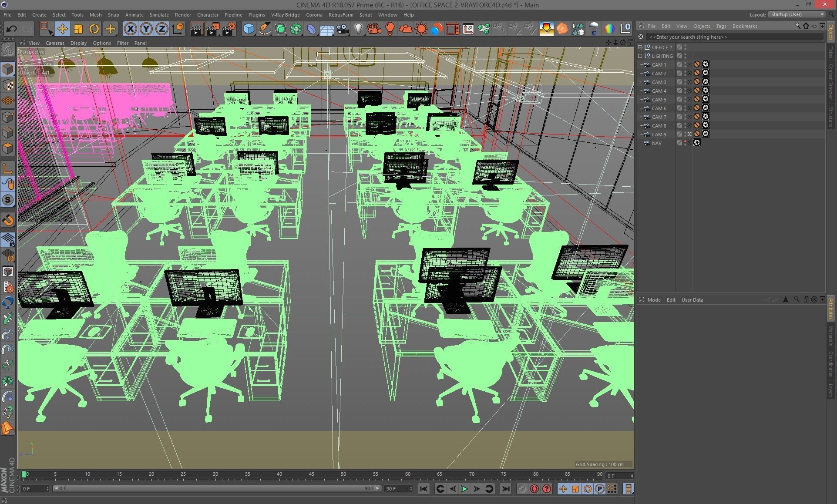Viewport: 837px width, 504px height.
Task: Switch to Takes side tab
Action: pyautogui.click(x=831, y=52)
